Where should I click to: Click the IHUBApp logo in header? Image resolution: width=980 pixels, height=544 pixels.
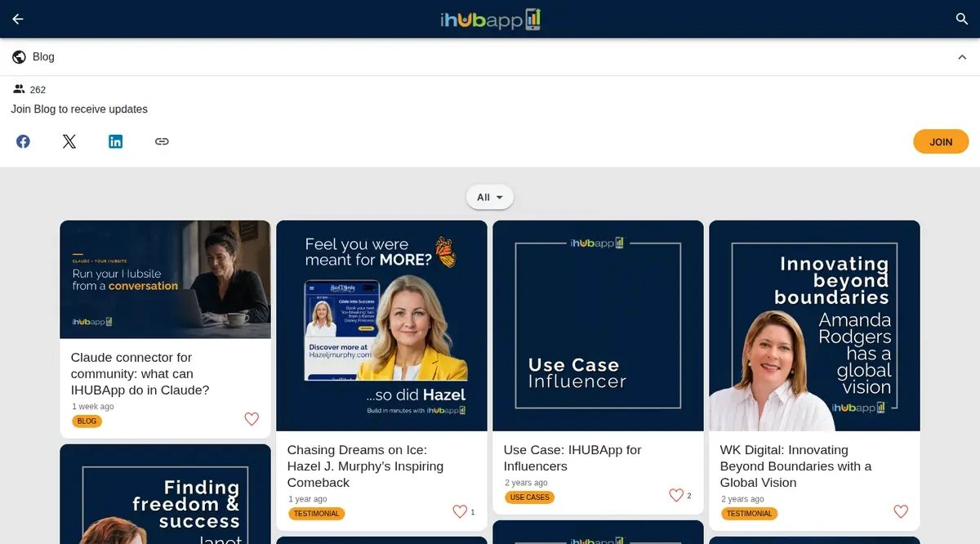pyautogui.click(x=490, y=19)
